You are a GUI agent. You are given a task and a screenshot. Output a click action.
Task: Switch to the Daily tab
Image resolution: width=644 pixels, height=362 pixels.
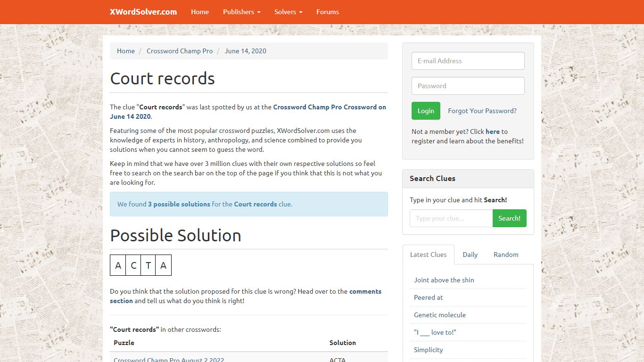(x=470, y=255)
